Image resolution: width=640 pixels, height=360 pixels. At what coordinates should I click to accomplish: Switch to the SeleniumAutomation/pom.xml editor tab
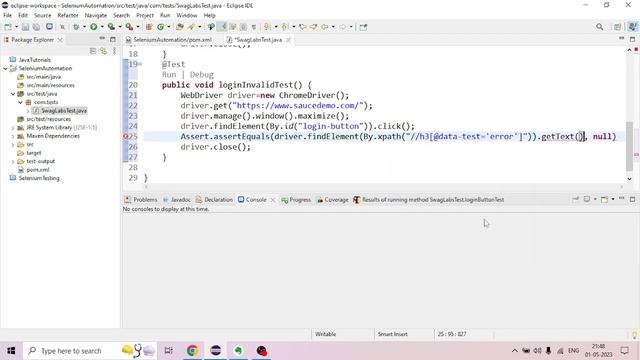[172, 40]
